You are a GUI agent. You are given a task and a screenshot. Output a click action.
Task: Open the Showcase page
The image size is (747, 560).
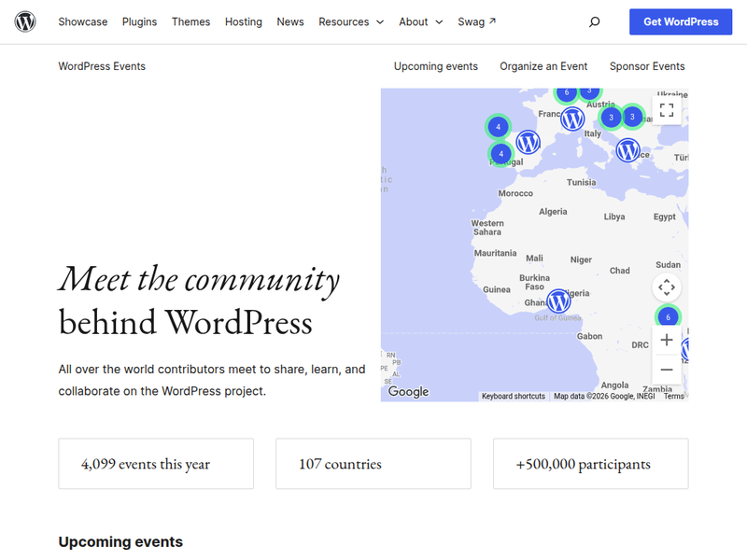click(83, 21)
